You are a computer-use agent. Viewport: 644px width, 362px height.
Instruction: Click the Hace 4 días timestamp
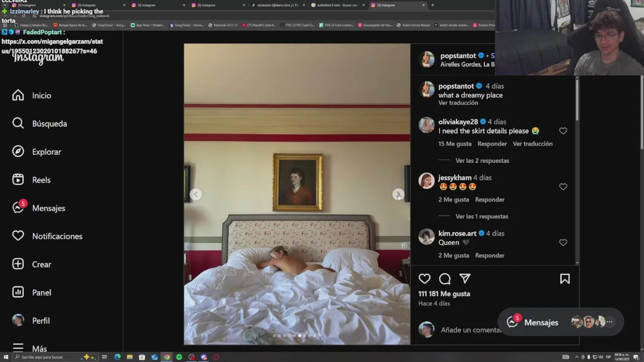[x=434, y=304]
